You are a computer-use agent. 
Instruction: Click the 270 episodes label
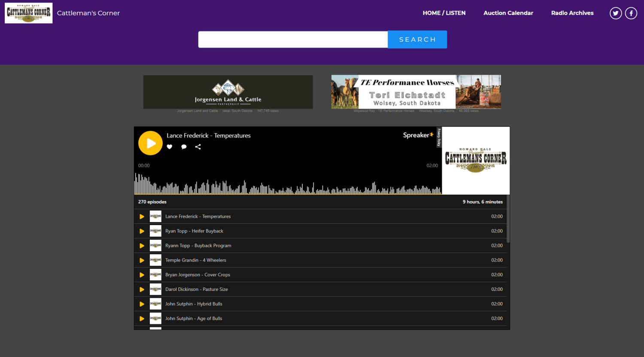(152, 202)
